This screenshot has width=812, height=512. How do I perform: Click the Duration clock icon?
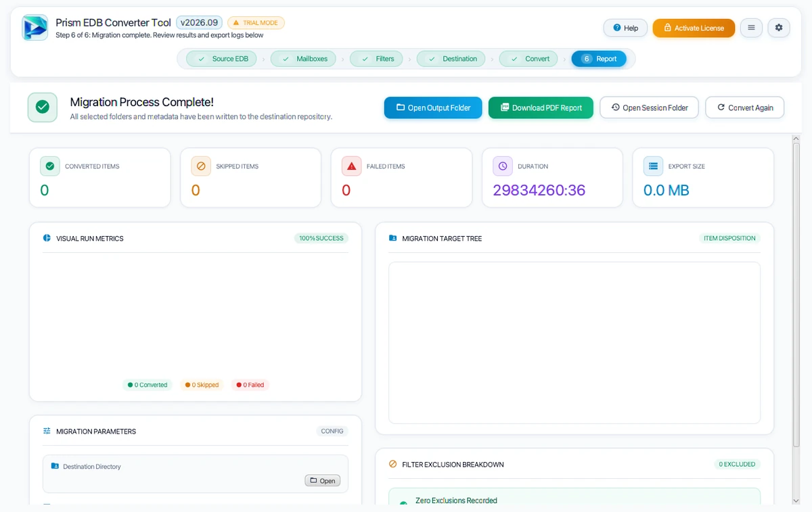click(x=502, y=166)
